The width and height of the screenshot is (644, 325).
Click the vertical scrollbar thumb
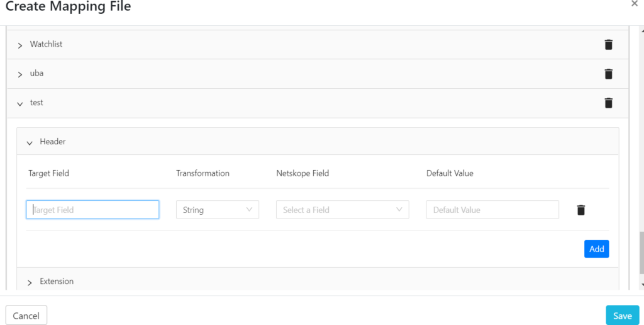point(641,253)
